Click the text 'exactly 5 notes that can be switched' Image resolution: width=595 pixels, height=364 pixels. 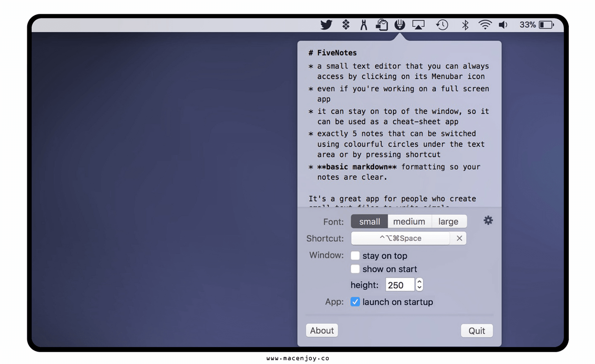397,133
